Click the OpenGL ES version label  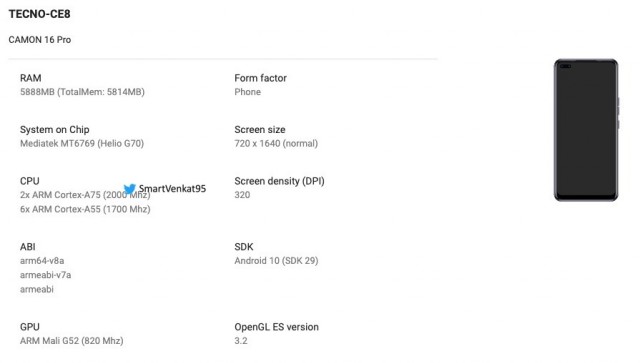276,327
